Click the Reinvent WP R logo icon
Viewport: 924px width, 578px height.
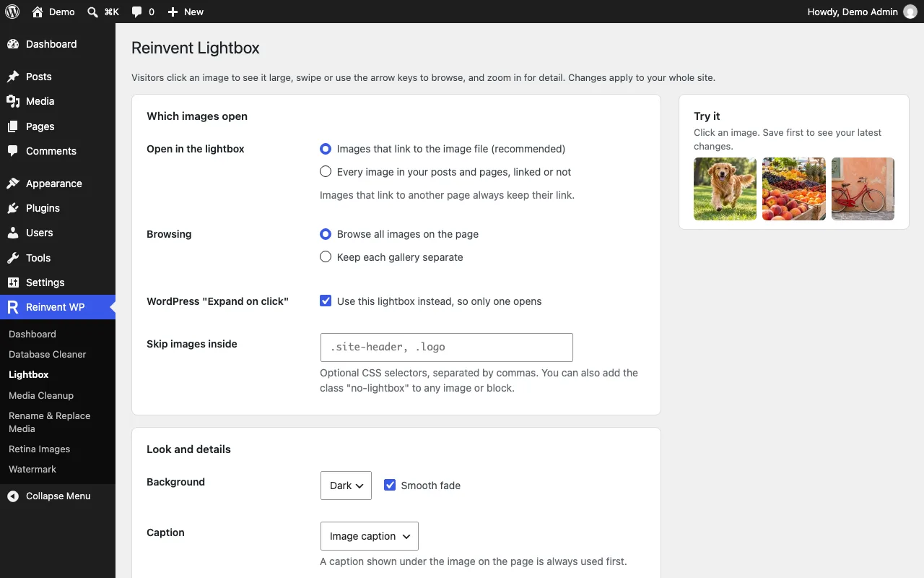click(x=13, y=307)
